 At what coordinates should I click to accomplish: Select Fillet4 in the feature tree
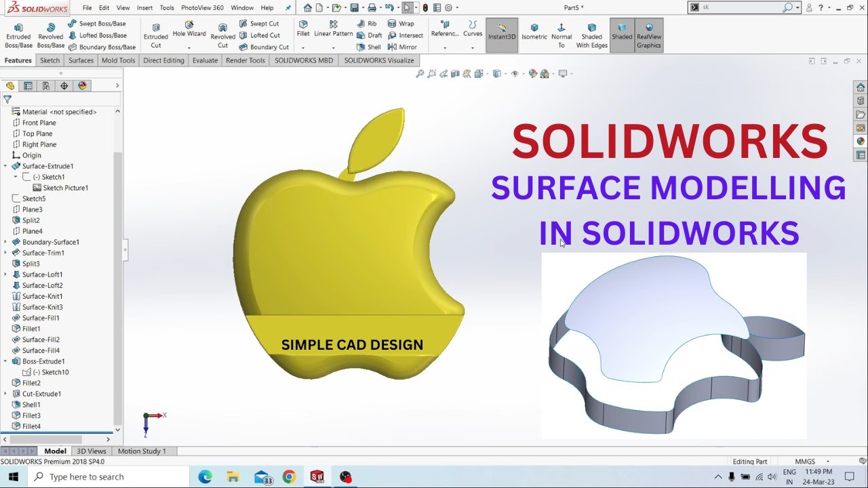pos(31,426)
